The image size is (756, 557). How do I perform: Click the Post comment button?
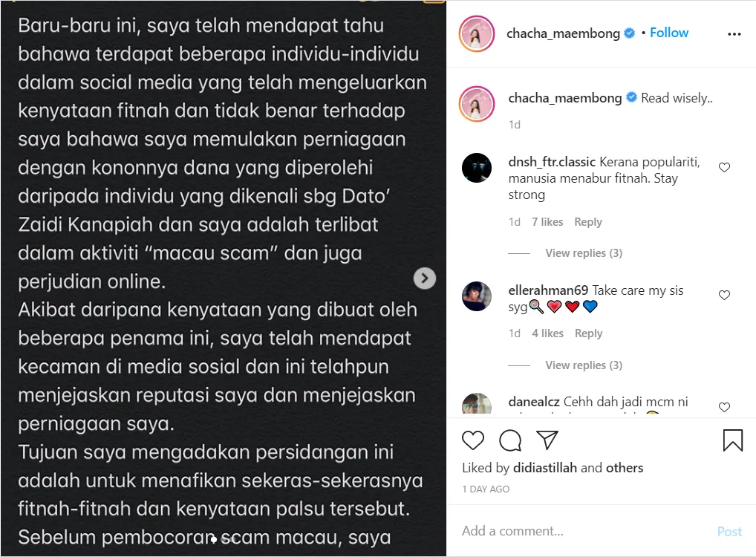tap(729, 532)
